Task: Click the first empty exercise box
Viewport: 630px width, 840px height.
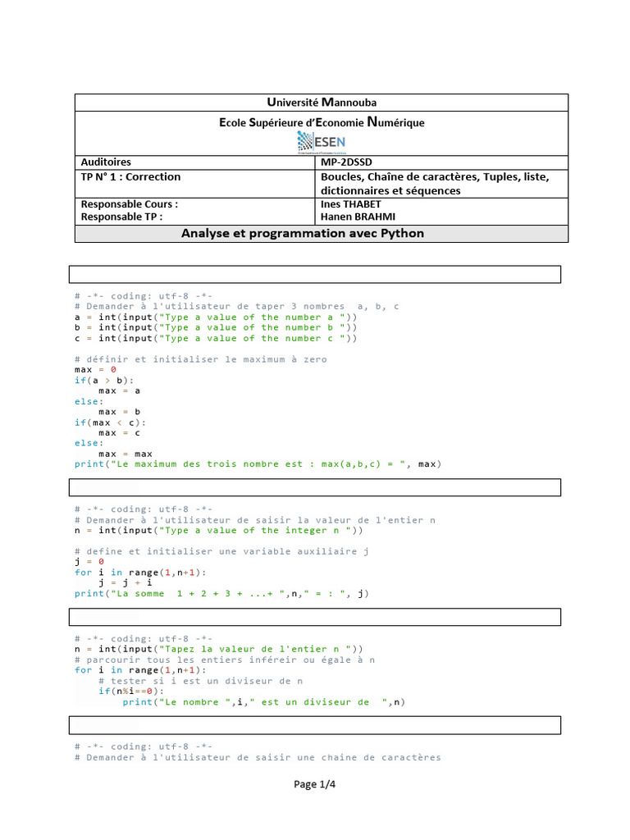Action: 315,274
